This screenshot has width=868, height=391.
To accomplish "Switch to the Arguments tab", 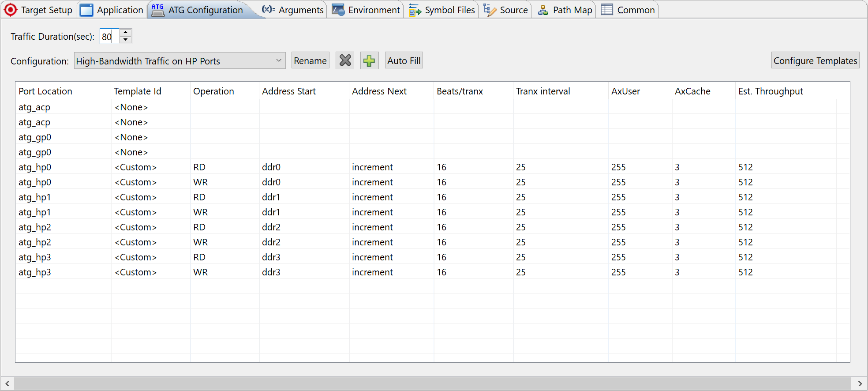I will [293, 10].
